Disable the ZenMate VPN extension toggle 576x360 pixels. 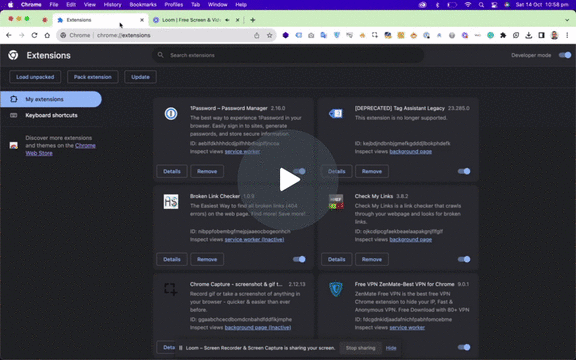click(464, 347)
